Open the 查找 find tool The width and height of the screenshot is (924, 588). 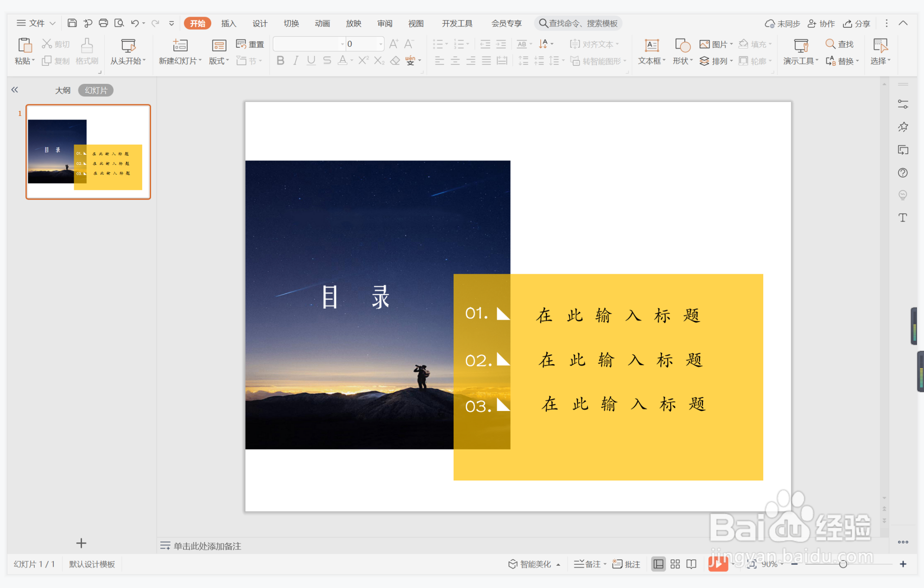840,44
